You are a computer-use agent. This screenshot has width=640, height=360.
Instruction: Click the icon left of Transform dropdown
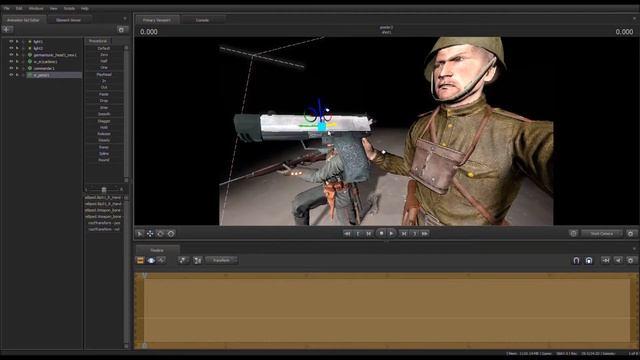pyautogui.click(x=198, y=260)
